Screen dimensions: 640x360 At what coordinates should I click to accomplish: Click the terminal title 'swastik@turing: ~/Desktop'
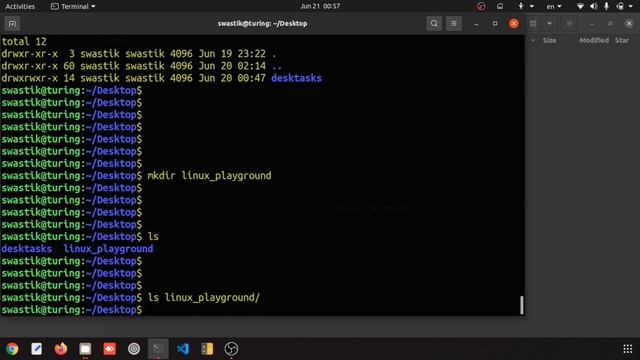click(x=262, y=24)
